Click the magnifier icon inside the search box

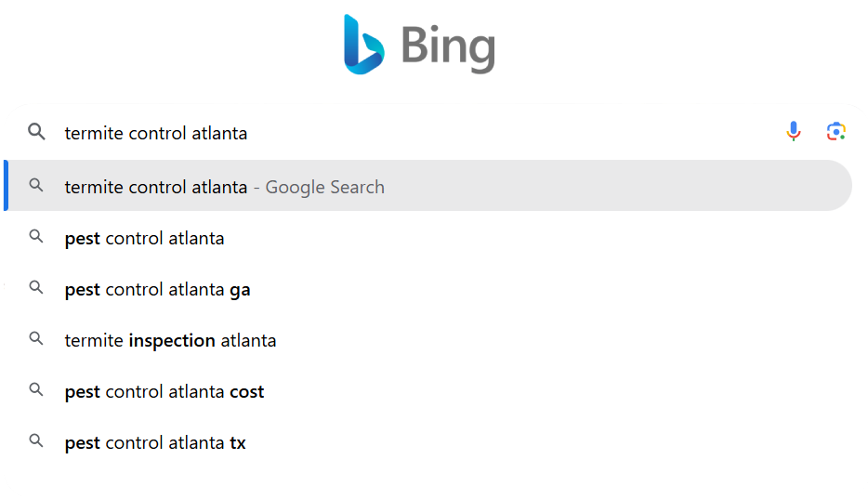click(x=36, y=132)
